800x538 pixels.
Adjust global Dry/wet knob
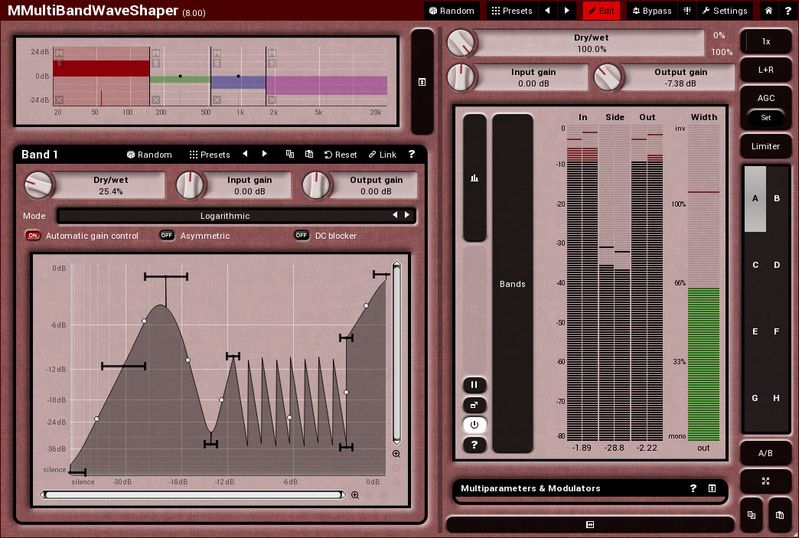tap(461, 43)
